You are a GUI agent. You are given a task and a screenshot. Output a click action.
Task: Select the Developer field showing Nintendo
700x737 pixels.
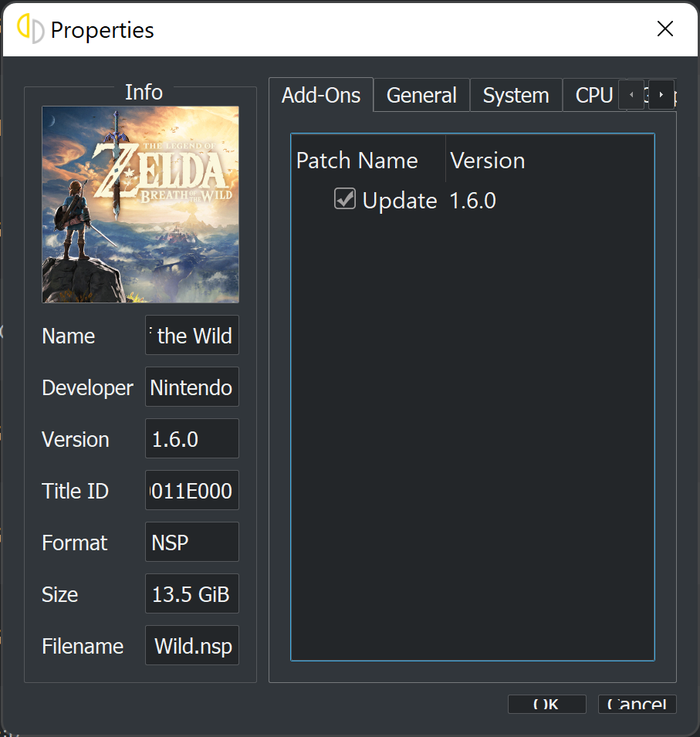click(192, 387)
